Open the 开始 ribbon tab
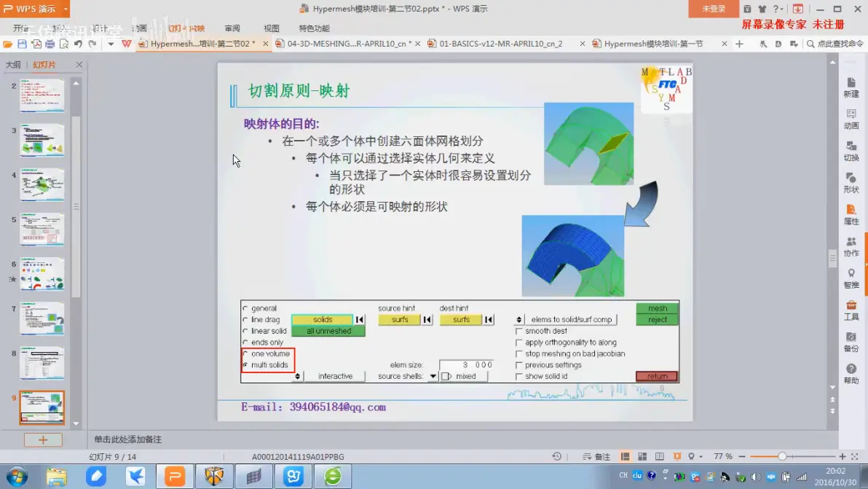 21,28
